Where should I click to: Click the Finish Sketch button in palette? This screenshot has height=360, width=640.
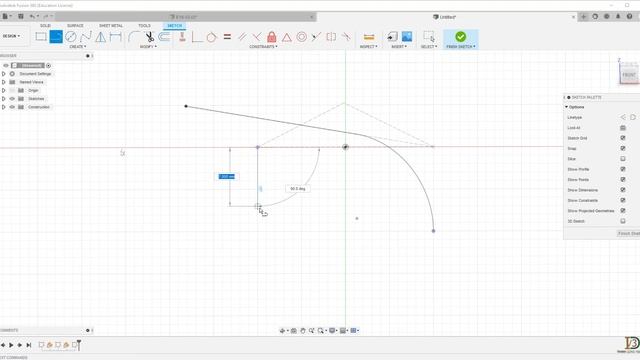[628, 233]
